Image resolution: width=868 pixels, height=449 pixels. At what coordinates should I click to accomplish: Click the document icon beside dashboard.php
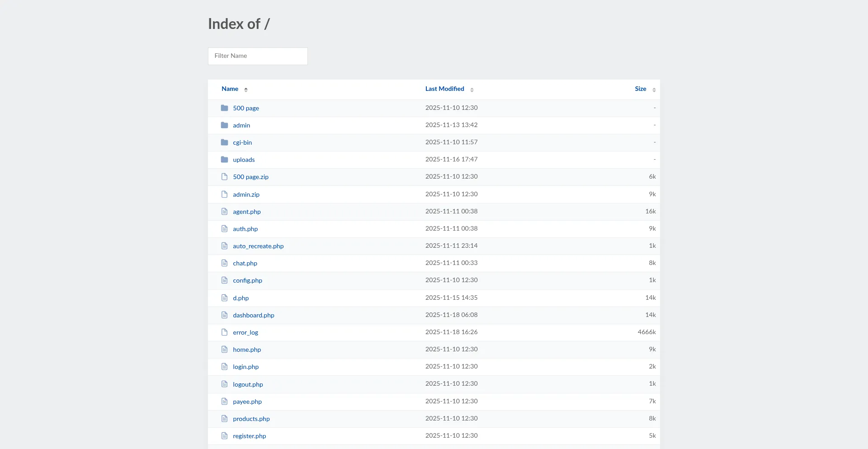click(x=224, y=315)
